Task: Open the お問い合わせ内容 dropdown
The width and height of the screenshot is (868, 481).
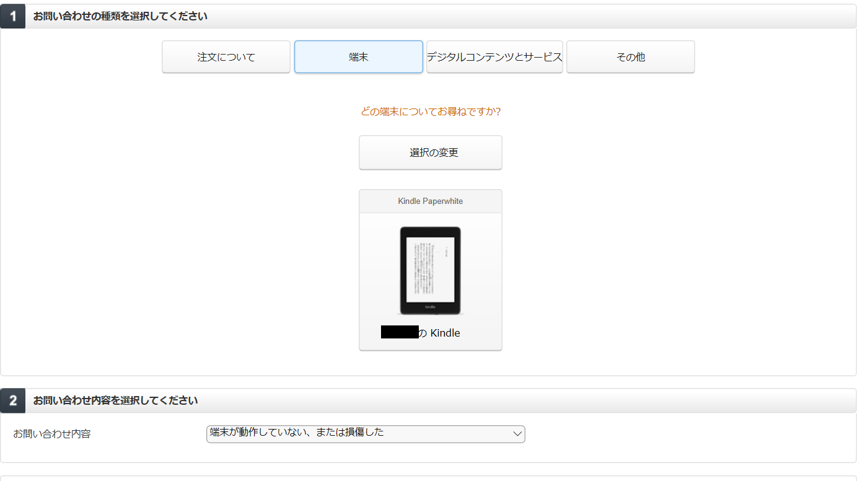Action: (365, 434)
